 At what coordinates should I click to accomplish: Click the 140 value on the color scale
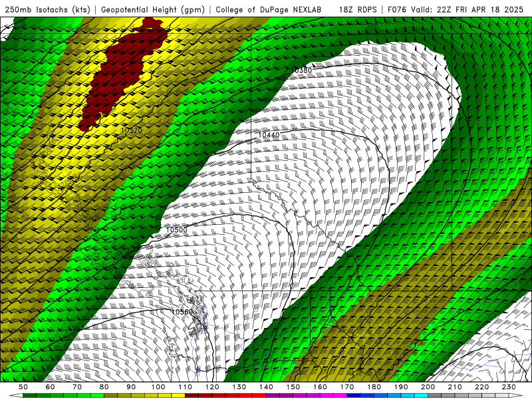[267, 387]
